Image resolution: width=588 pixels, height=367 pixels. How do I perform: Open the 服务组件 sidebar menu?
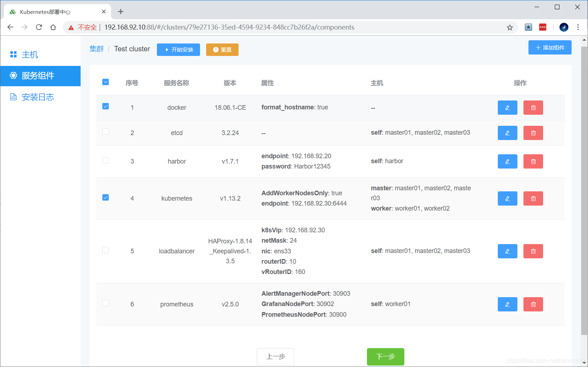click(x=40, y=76)
